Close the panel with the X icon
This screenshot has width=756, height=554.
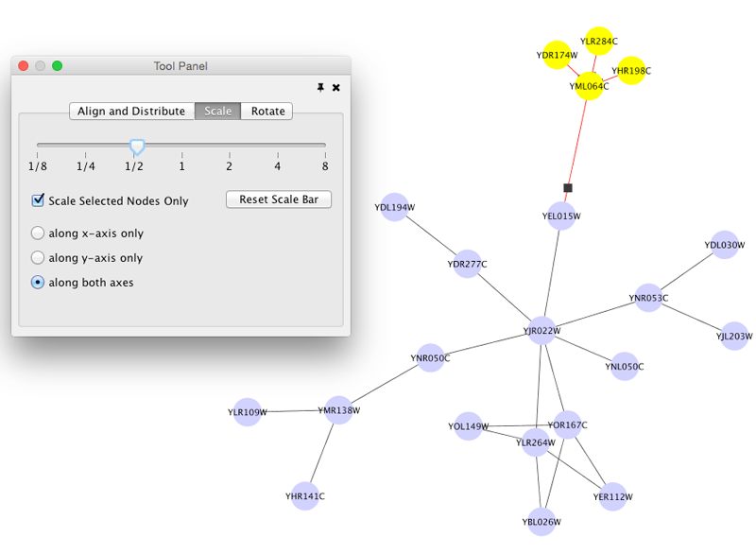[336, 87]
